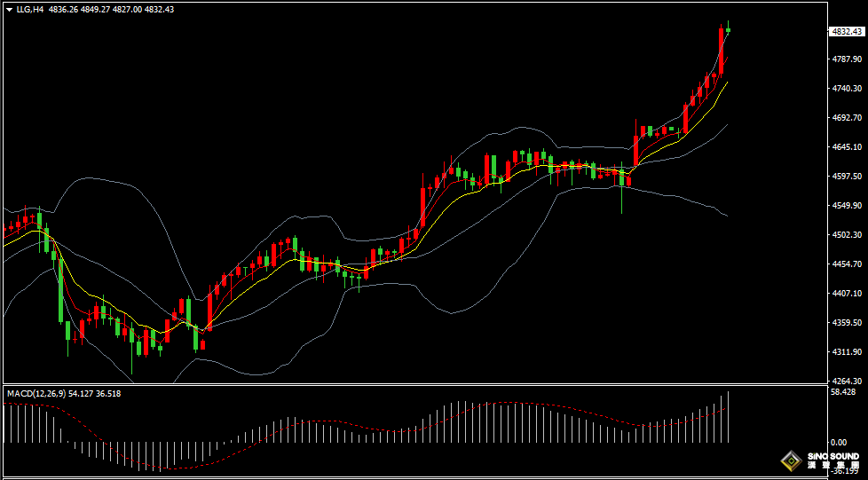The height and width of the screenshot is (480, 868).
Task: Expand the triangle arrow beside LLG,H4
Action: (x=9, y=10)
